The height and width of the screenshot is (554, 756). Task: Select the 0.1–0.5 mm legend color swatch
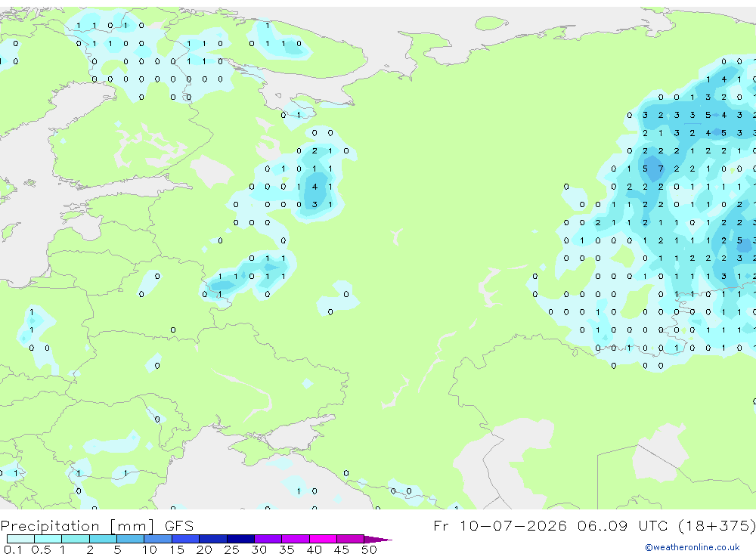(20, 539)
